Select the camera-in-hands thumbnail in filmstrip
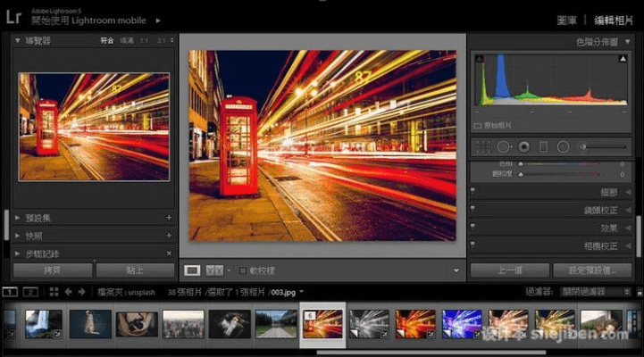644x357 pixels. click(137, 324)
